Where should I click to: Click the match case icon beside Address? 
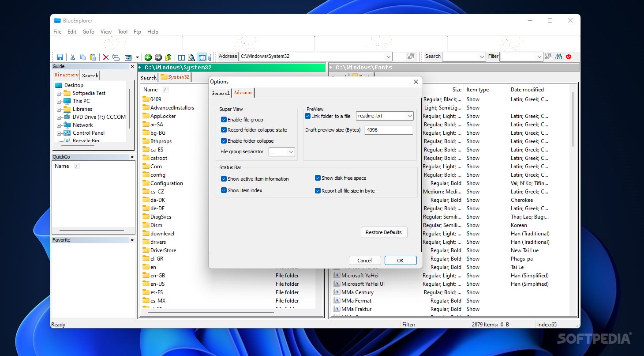pos(411,57)
